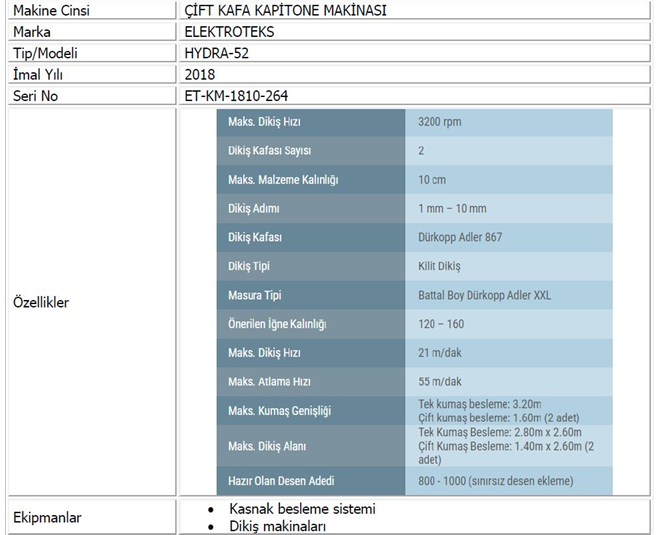This screenshot has width=660, height=535.
Task: Click the '3200 rpm' value
Action: [x=439, y=122]
